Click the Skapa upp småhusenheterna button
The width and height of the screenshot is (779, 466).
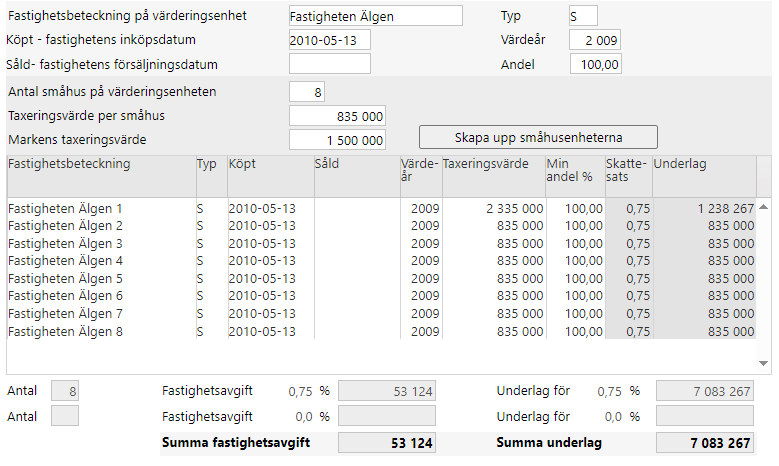point(538,137)
